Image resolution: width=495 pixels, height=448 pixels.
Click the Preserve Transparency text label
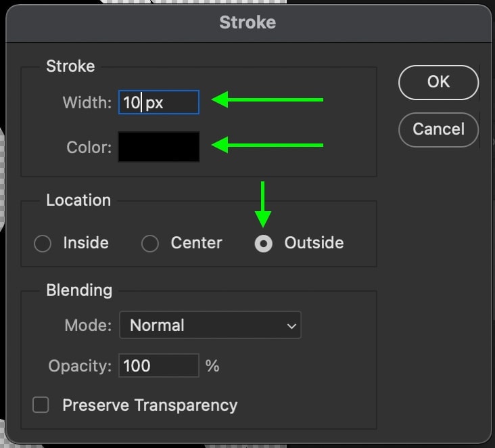tap(150, 405)
